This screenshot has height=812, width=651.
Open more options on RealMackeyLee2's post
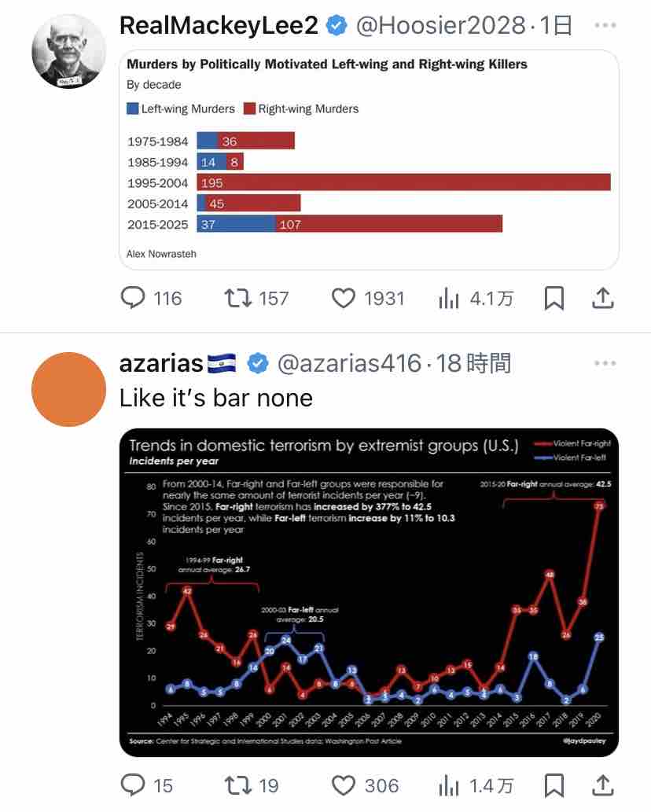pyautogui.click(x=605, y=25)
